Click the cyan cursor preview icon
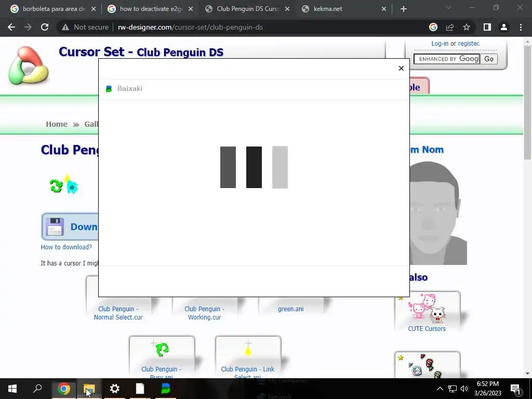Viewport: 532px width, 399px height. (x=72, y=186)
